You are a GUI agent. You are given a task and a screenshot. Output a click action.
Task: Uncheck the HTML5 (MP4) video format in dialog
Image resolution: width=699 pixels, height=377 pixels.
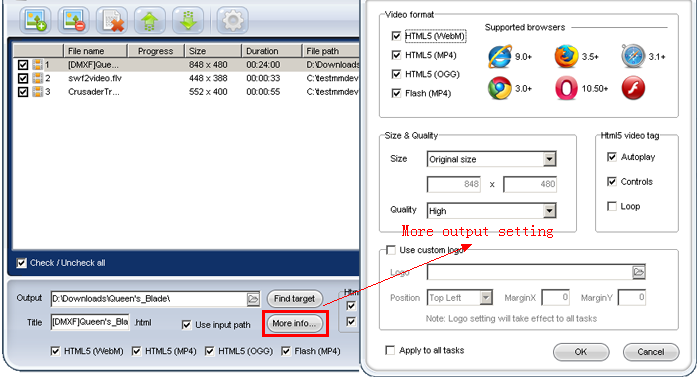tap(396, 55)
